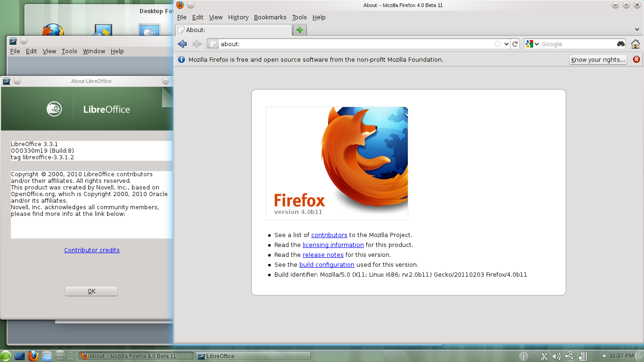Open volume control in system tray
The height and width of the screenshot is (362, 644).
pyautogui.click(x=556, y=356)
